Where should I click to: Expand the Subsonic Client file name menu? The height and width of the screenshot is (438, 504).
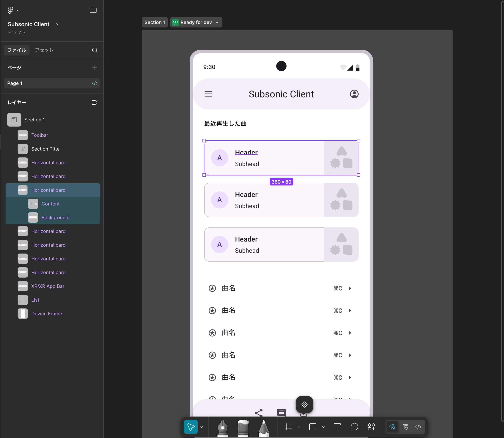(x=57, y=24)
